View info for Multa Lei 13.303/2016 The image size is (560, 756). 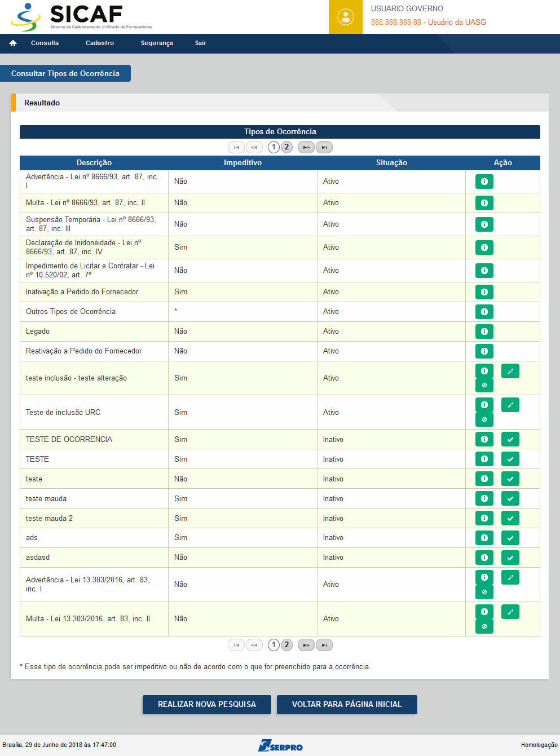pos(484,612)
